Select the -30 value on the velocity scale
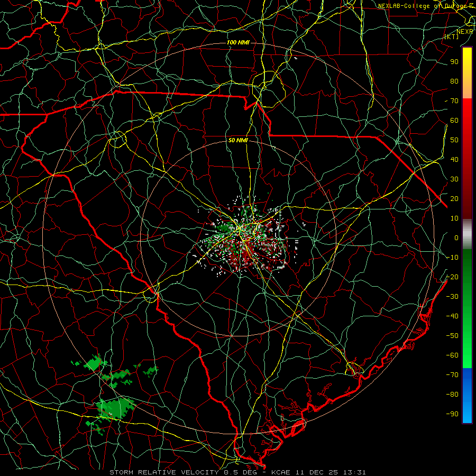 (x=452, y=297)
